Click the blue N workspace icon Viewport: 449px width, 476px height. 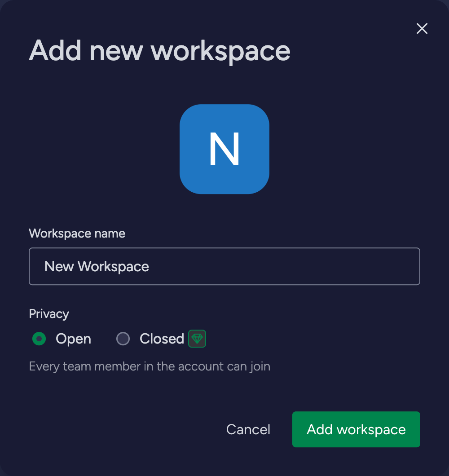(224, 149)
